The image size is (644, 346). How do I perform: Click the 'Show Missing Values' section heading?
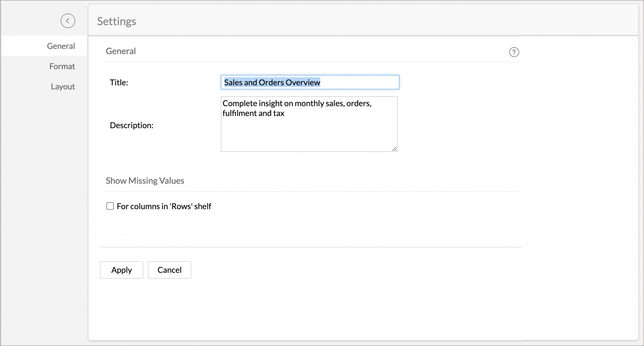145,181
